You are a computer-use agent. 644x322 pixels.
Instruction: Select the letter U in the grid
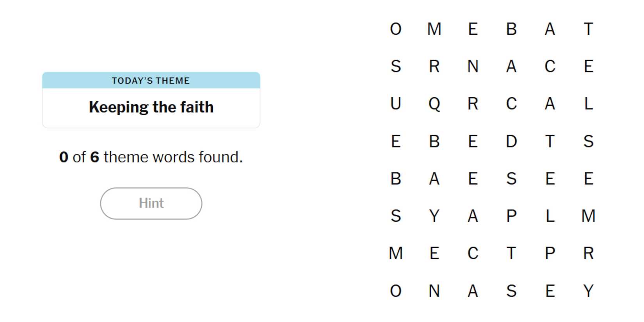[x=395, y=104]
